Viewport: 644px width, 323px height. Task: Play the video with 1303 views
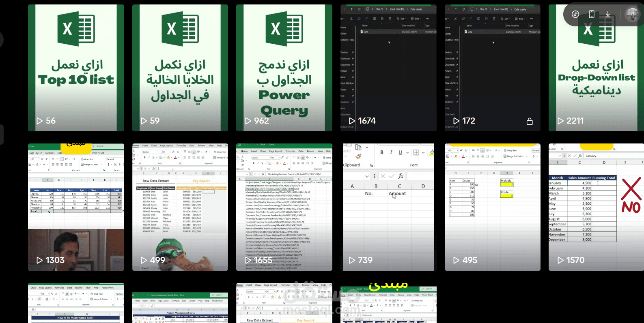76,207
